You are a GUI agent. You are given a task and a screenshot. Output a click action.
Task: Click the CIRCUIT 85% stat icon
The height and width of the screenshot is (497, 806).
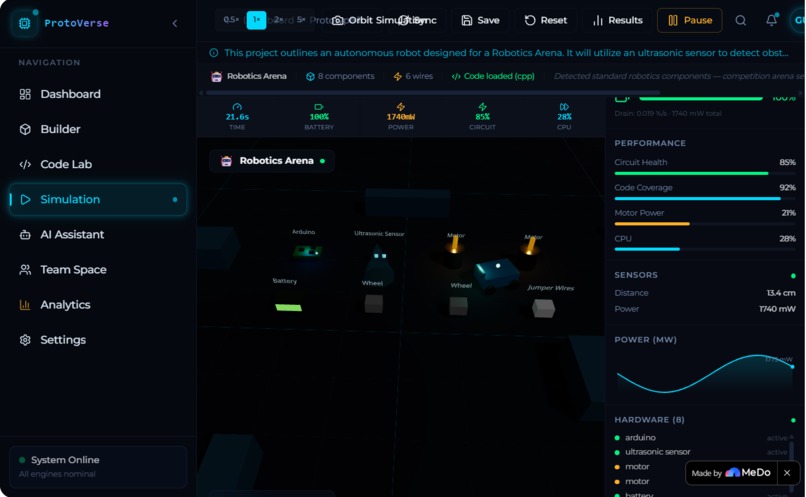click(482, 107)
